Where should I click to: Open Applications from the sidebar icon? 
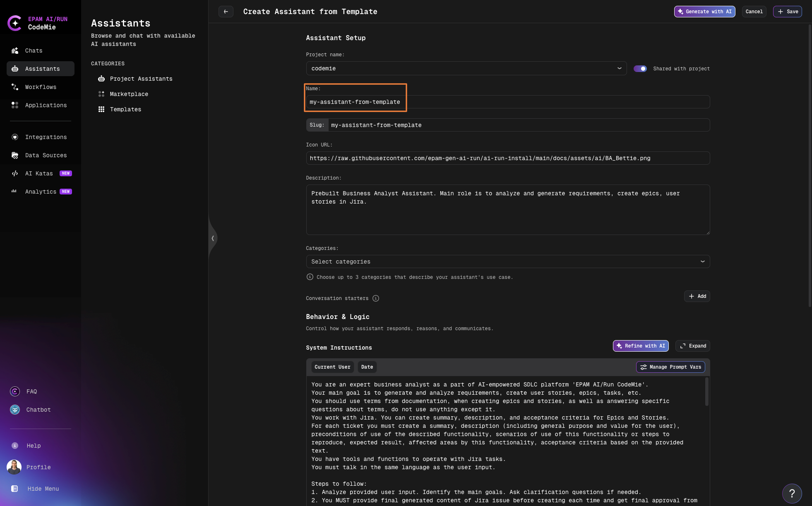coord(14,105)
